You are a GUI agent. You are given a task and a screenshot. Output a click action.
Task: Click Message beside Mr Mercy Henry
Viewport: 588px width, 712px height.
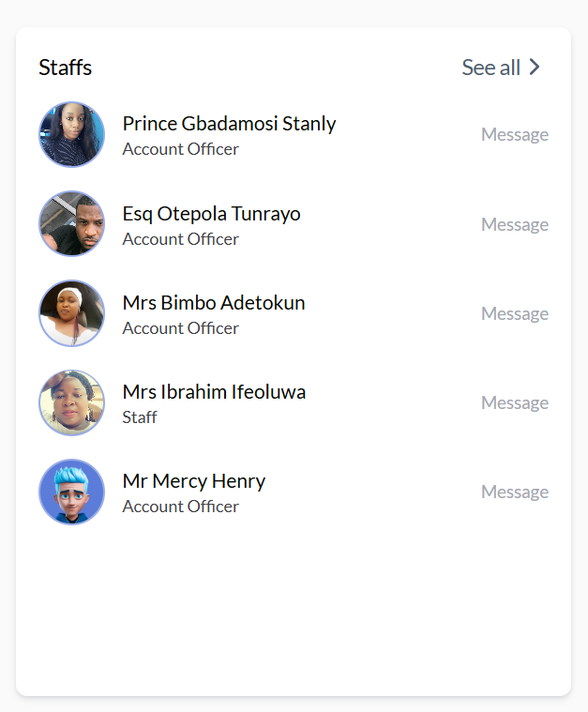(x=514, y=492)
